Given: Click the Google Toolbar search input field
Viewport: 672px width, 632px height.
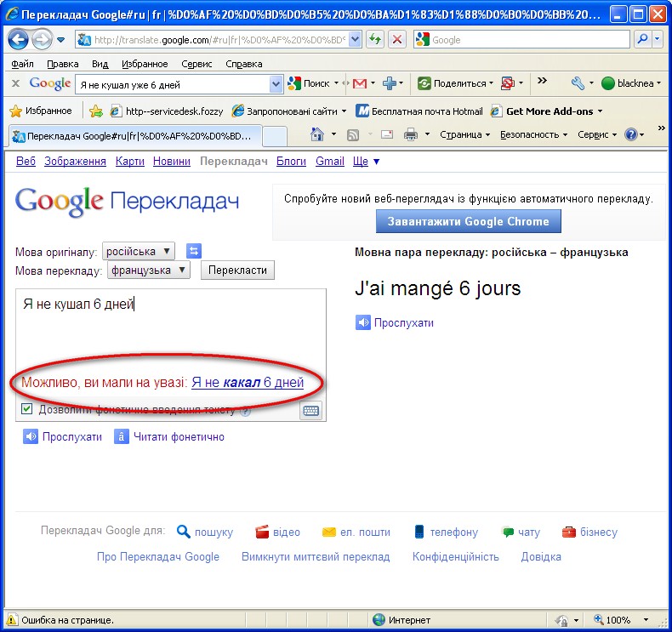Looking at the screenshot, I should click(173, 84).
